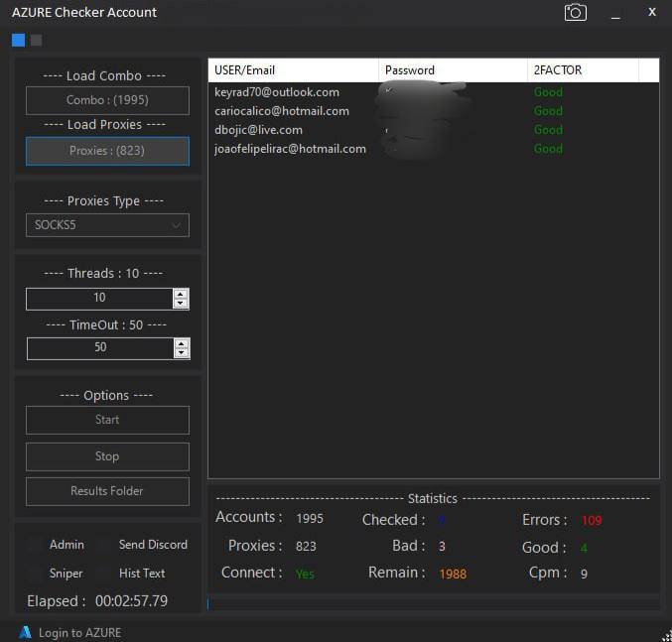Click the Cpm value 9
The width and height of the screenshot is (672, 642).
coord(584,574)
